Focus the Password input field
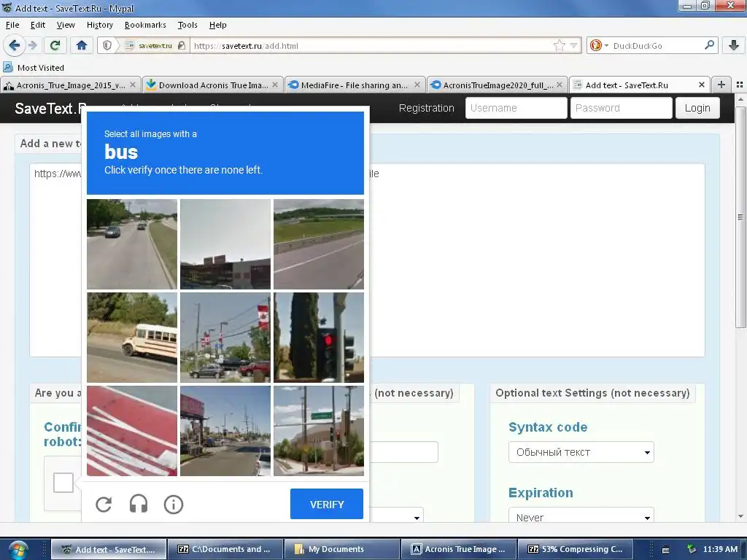 pos(622,108)
